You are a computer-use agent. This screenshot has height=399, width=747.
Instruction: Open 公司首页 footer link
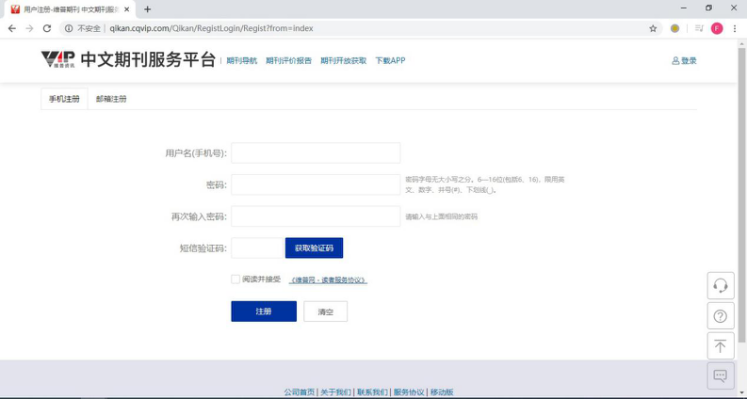point(299,392)
